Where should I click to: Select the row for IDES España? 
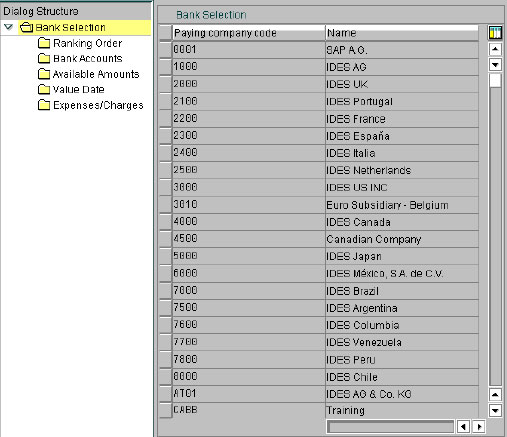point(165,135)
